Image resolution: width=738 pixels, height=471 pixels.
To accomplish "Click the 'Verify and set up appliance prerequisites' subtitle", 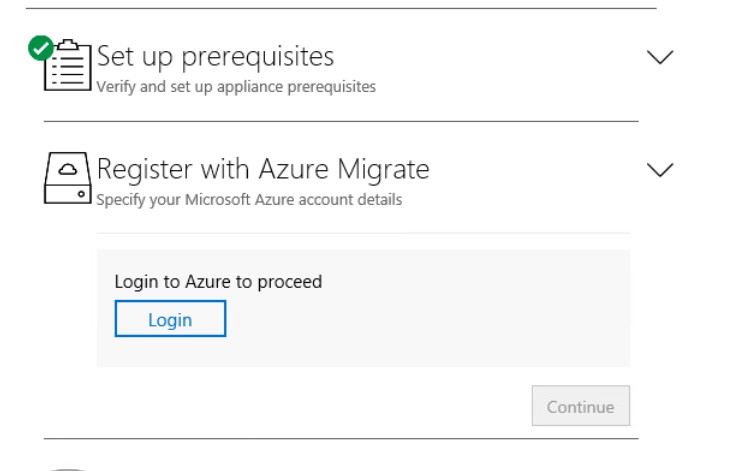I will coord(236,87).
